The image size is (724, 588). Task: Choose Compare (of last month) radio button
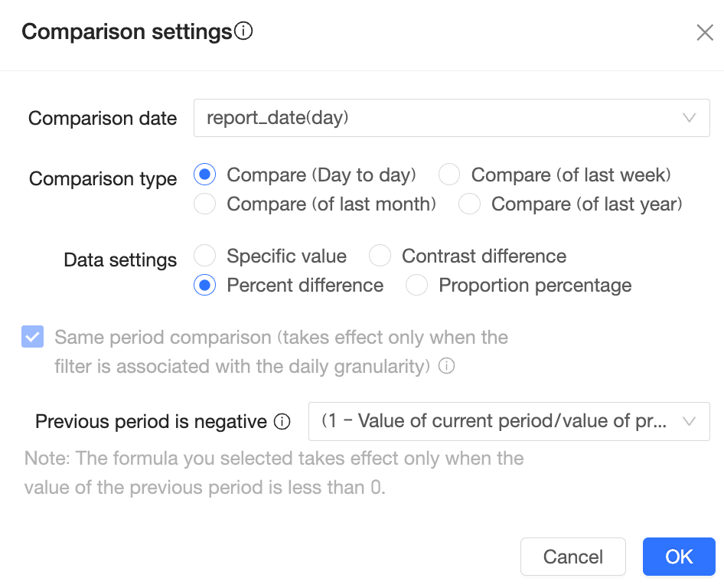(205, 204)
